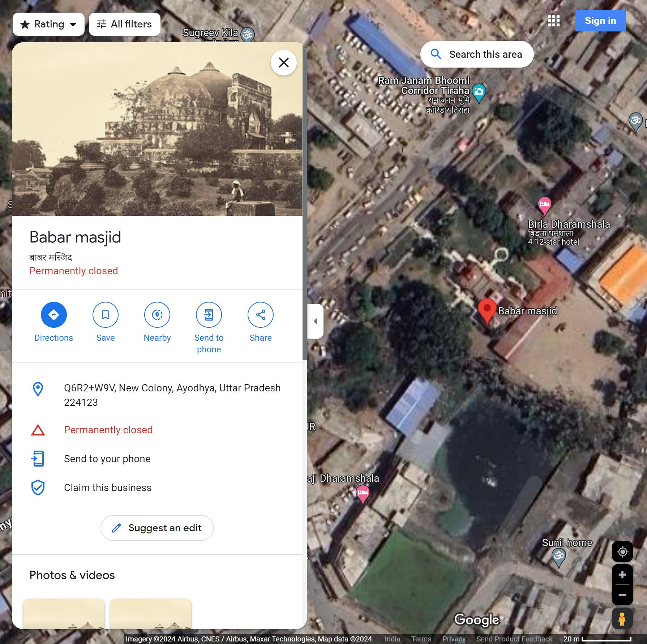Click Suggest an edit
647x644 pixels.
point(157,528)
